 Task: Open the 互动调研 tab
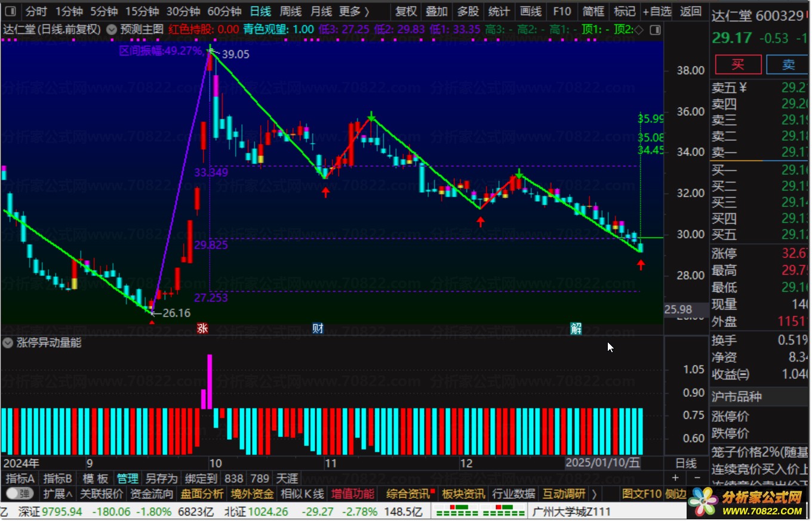[564, 494]
